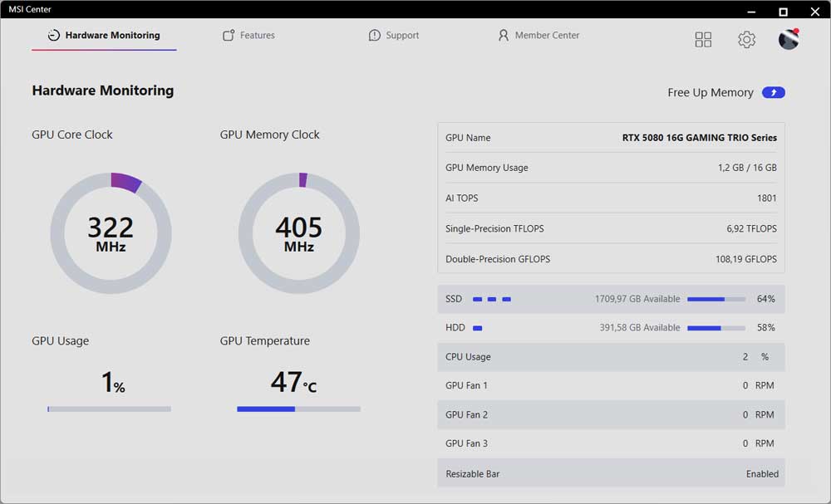Click '1709,97 GB Available' SSD text
This screenshot has height=504, width=831.
637,299
